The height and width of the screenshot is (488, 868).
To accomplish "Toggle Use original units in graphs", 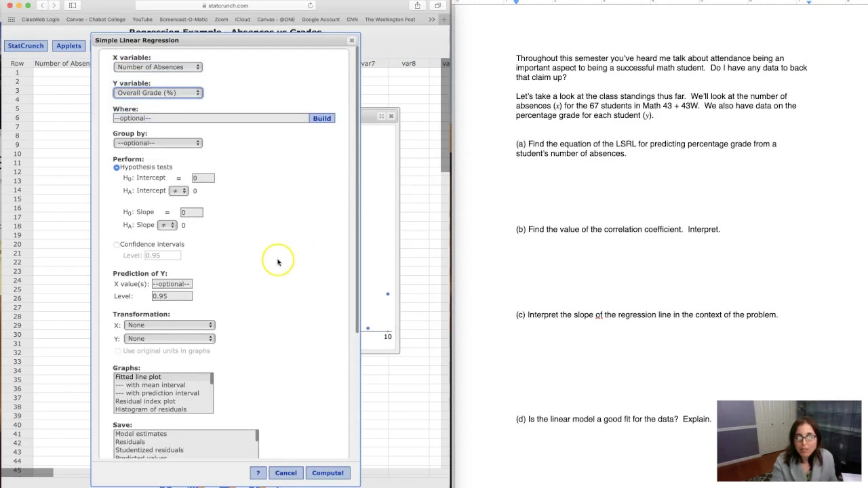I will (118, 351).
